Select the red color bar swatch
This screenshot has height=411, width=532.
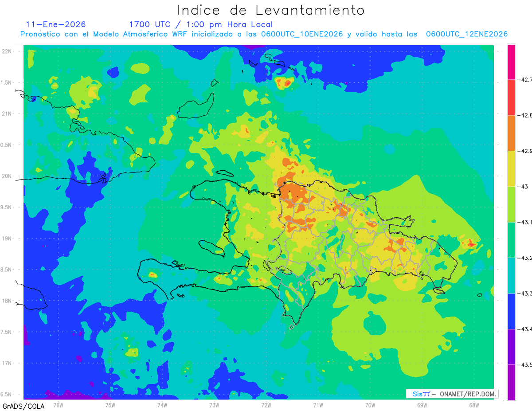(511, 98)
